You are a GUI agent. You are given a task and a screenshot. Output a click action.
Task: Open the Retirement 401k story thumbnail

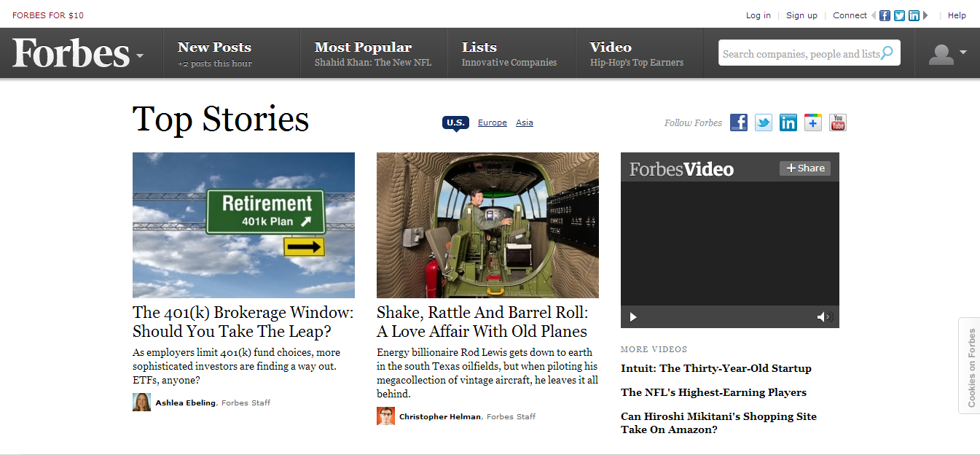pyautogui.click(x=243, y=225)
